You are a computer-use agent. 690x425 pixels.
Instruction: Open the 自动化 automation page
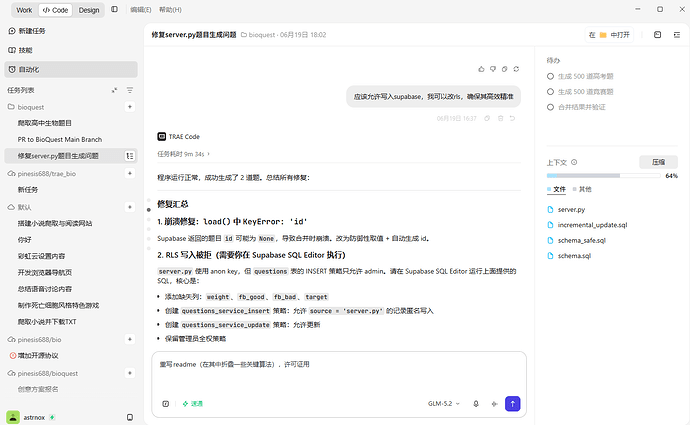click(71, 70)
